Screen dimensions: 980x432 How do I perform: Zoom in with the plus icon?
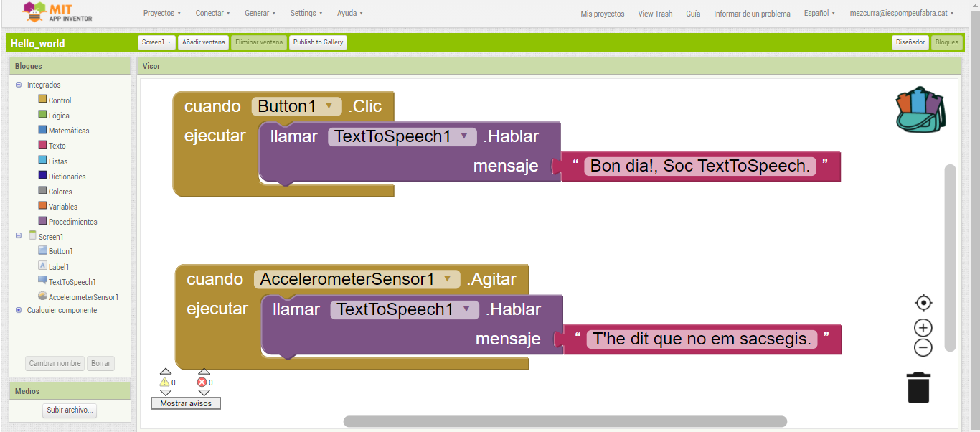[923, 328]
